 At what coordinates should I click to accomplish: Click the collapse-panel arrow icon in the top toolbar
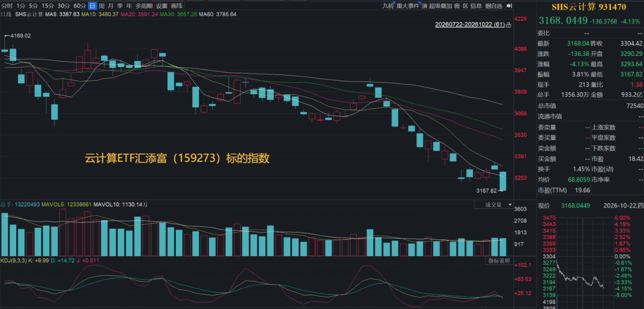[x=509, y=6]
